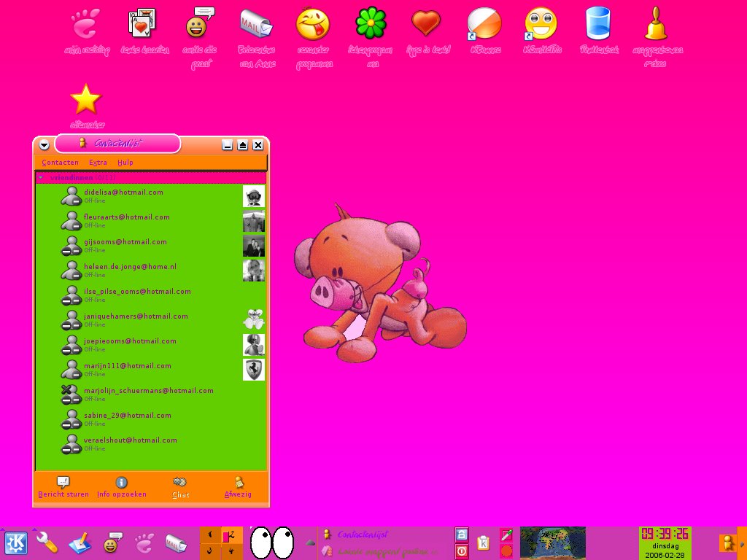Click the Info opzoeken button
The height and width of the screenshot is (560, 747).
tap(122, 488)
